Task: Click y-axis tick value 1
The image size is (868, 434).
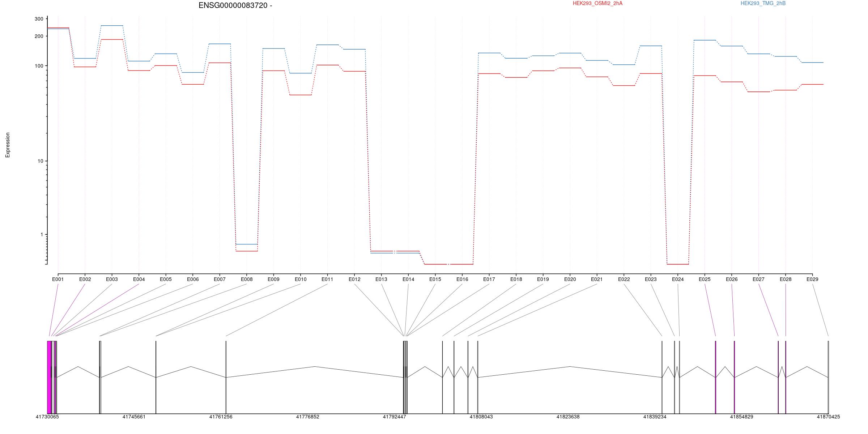Action: click(x=42, y=235)
